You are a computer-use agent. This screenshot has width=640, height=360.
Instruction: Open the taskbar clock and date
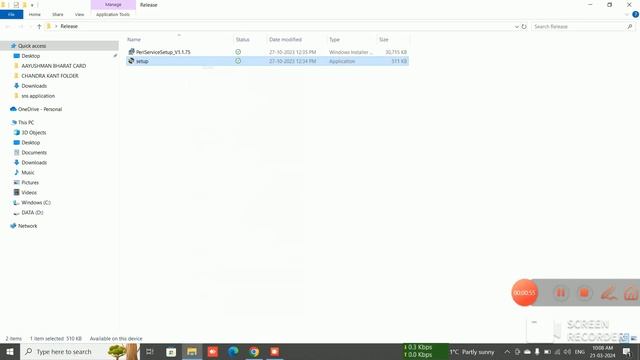[602, 352]
